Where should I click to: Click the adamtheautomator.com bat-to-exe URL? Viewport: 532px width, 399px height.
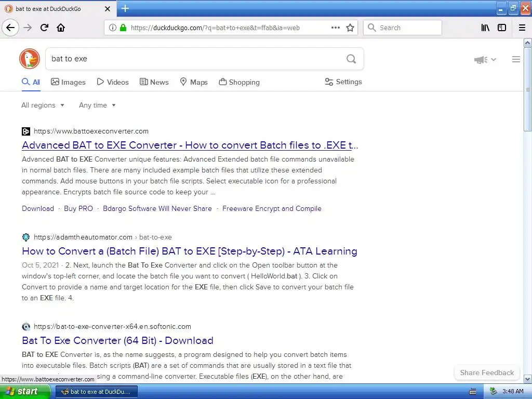103,237
